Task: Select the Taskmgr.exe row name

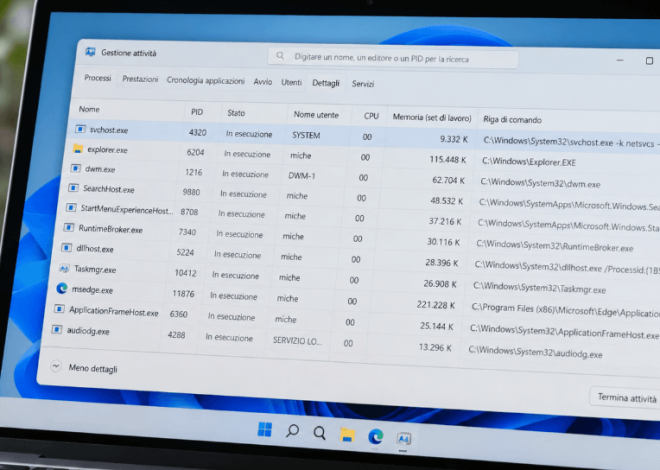Action: click(x=95, y=269)
